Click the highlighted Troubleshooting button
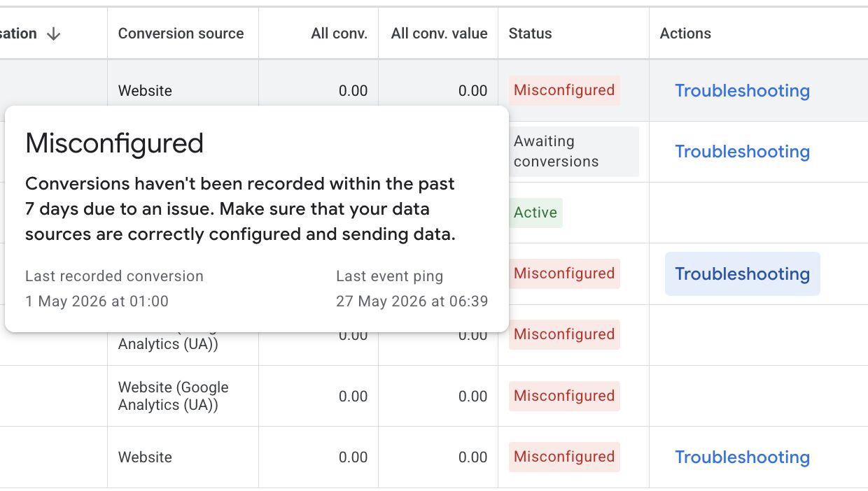Screen dimensions: 868x491 [x=742, y=273]
